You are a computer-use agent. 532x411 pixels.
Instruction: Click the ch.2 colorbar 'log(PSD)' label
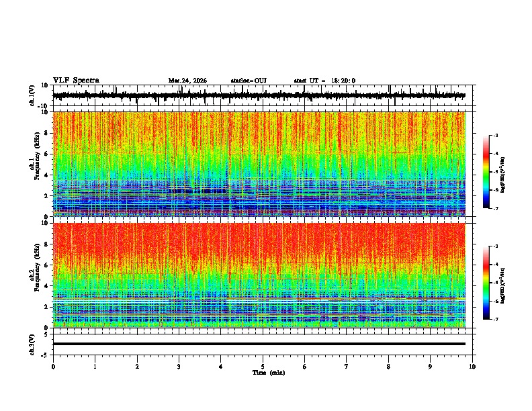tap(503, 286)
